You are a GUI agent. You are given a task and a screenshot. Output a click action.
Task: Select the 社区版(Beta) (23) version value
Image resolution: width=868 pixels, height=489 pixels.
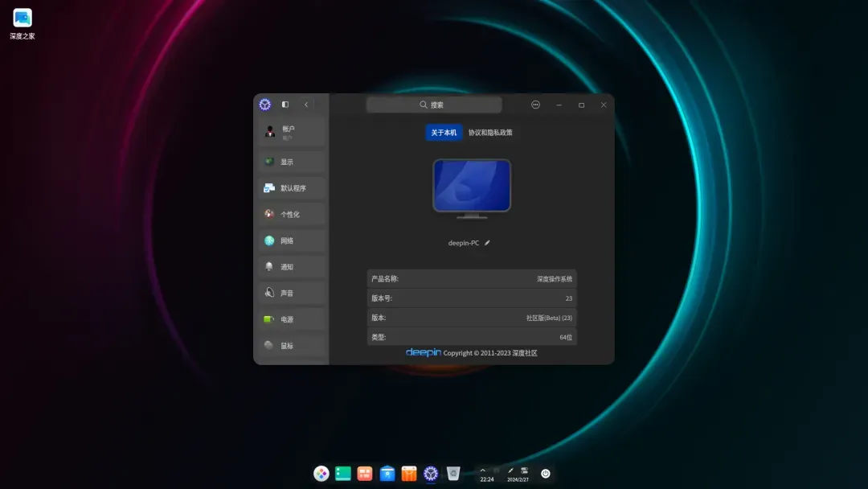point(549,318)
